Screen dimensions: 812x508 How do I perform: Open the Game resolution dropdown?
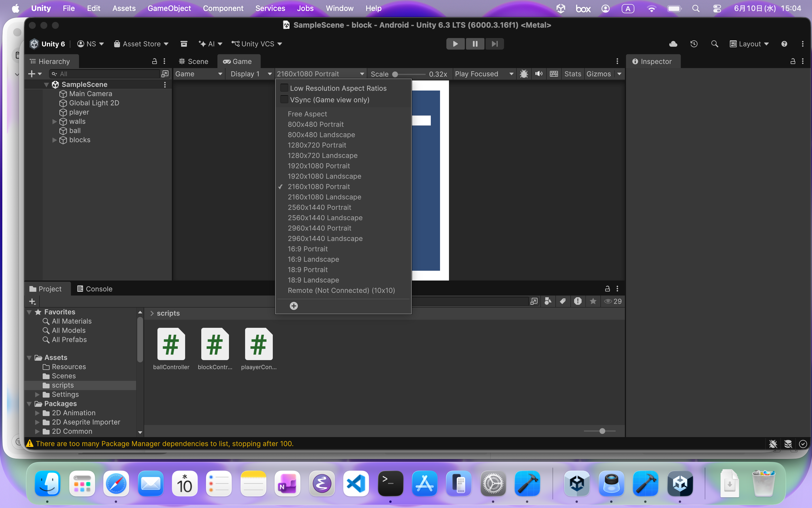[x=320, y=74]
